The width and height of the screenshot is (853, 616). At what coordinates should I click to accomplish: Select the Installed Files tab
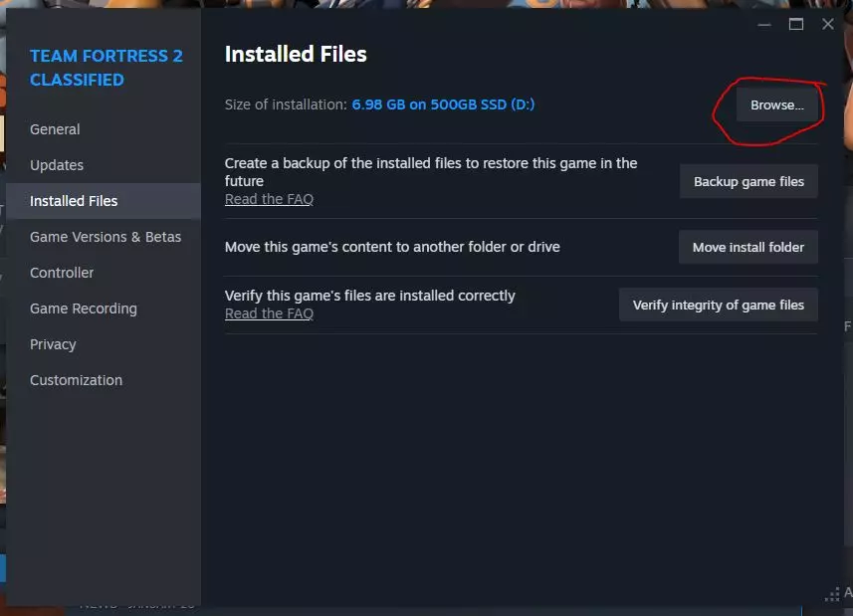point(74,201)
